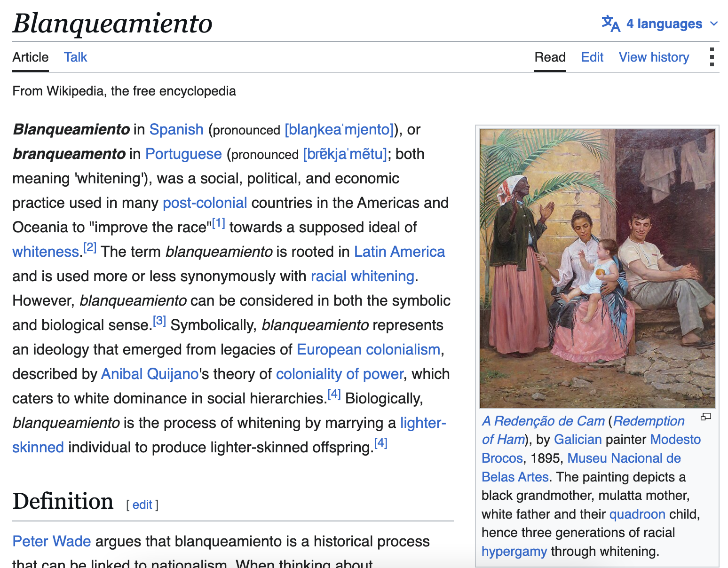Select the Article tab

tap(31, 57)
